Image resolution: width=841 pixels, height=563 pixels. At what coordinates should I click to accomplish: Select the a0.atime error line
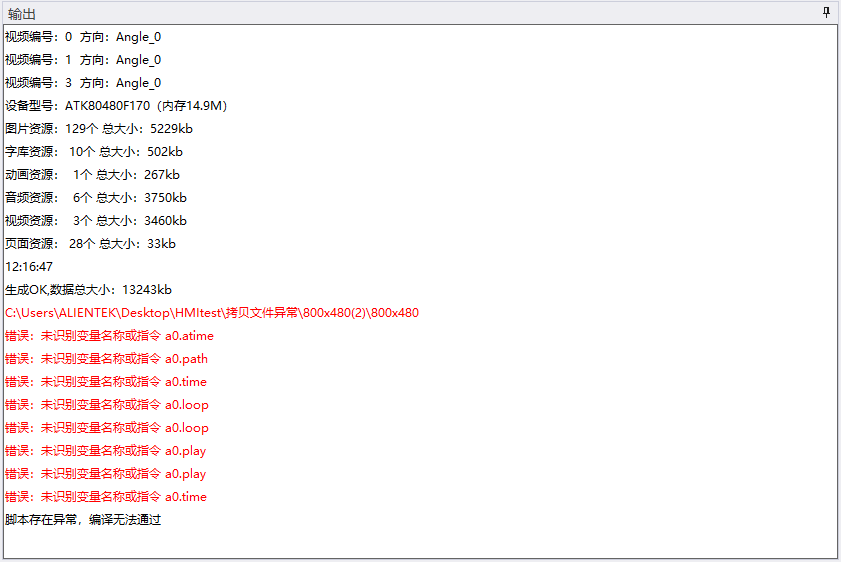pos(109,336)
